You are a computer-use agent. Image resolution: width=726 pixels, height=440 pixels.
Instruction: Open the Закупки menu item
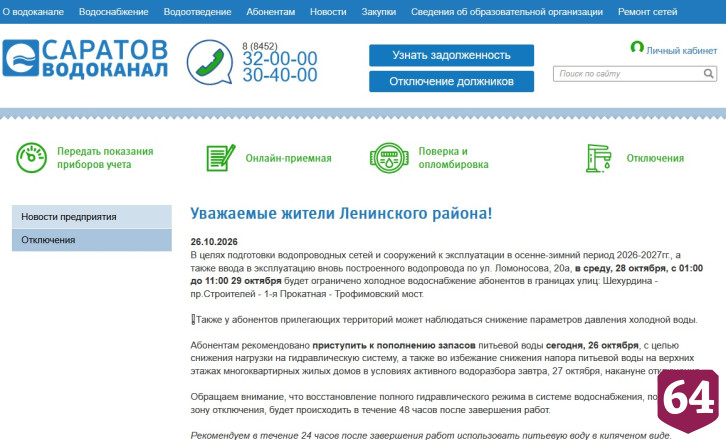[x=378, y=12]
